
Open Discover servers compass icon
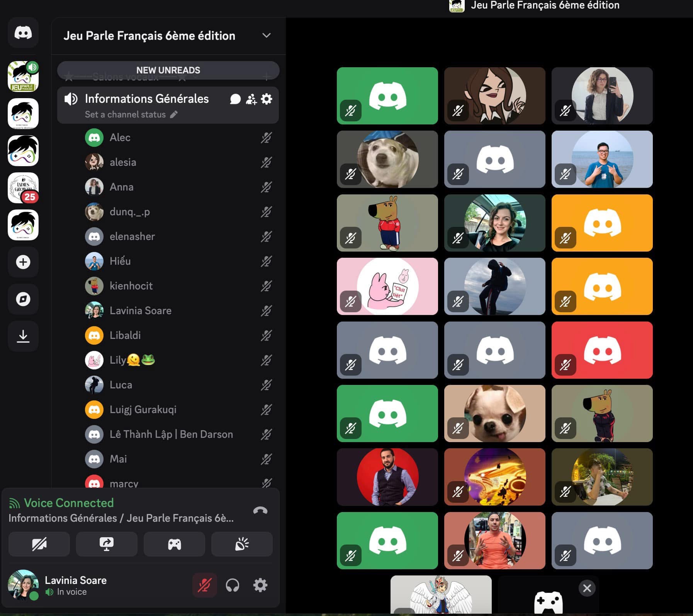click(23, 299)
